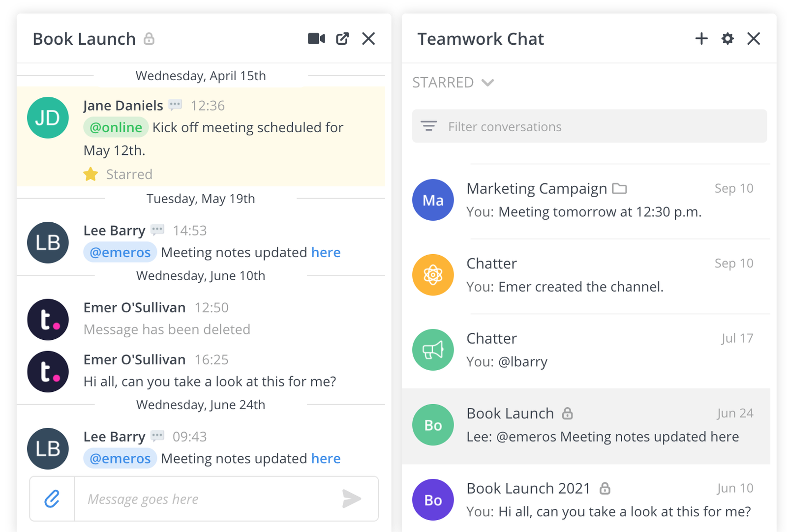Open the 'here' link in Lee Barry's latest message
The height and width of the screenshot is (532, 787).
pyautogui.click(x=326, y=458)
